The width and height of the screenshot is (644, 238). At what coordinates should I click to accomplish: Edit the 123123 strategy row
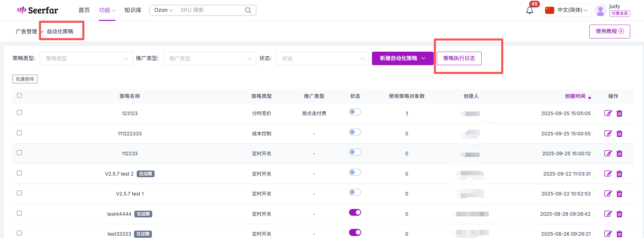608,113
